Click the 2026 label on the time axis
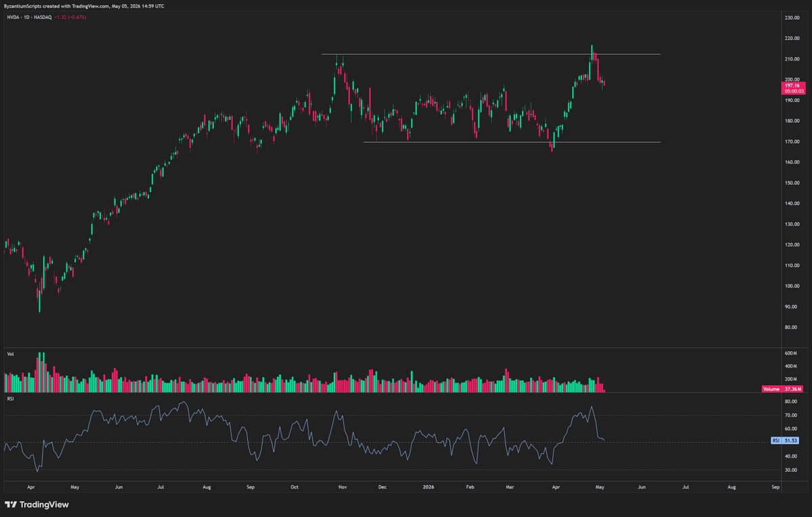The width and height of the screenshot is (812, 517). 427,487
